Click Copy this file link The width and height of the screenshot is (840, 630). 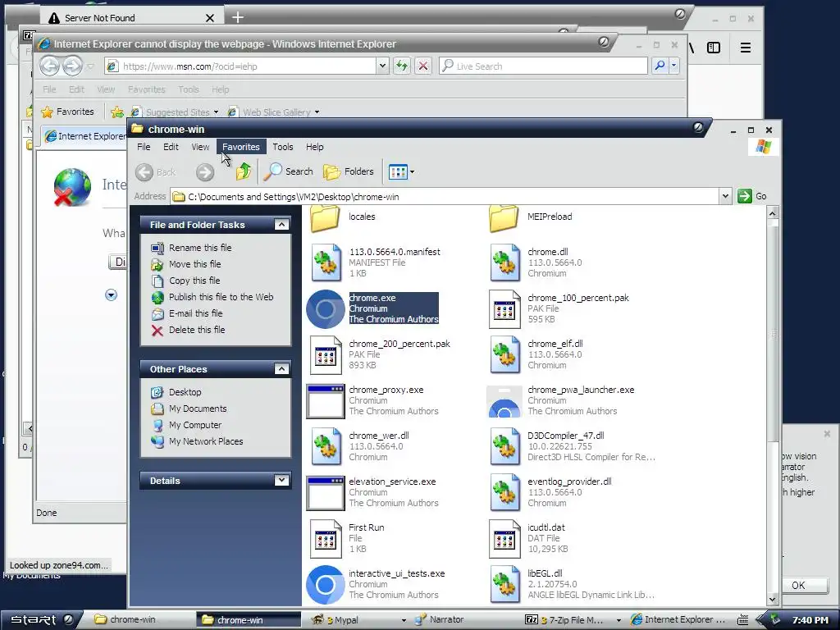click(194, 281)
